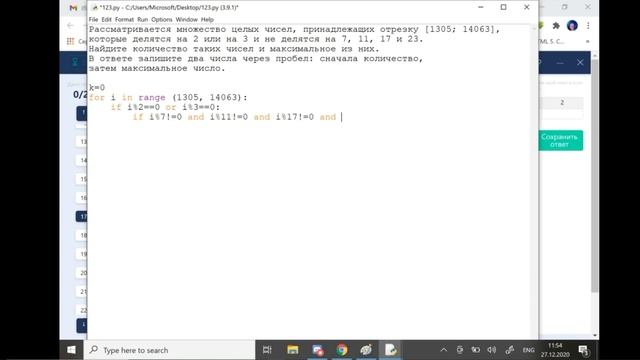Close the Chrome browser window
Screen dimensions: 640x360
[x=588, y=7]
